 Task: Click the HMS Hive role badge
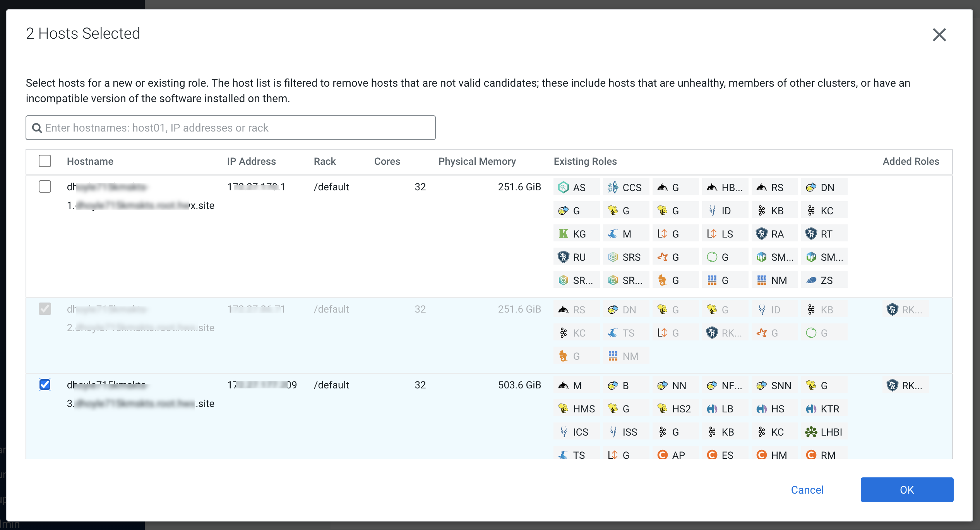[x=577, y=409]
